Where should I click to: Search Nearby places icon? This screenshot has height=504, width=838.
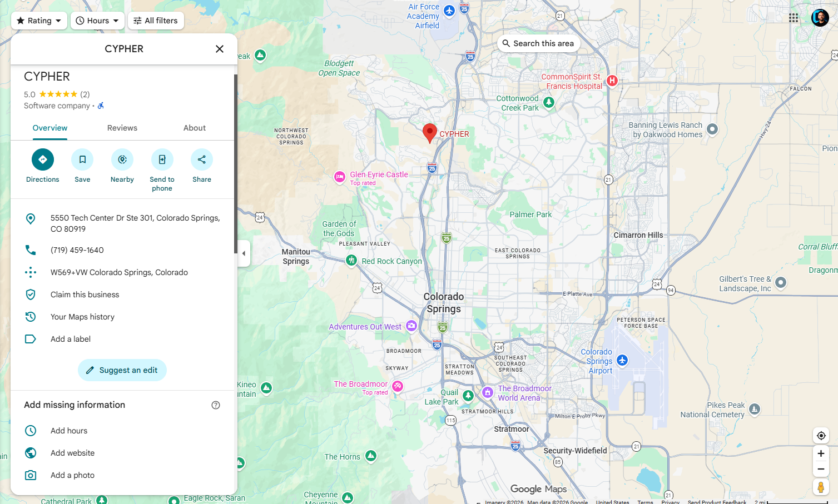click(122, 159)
